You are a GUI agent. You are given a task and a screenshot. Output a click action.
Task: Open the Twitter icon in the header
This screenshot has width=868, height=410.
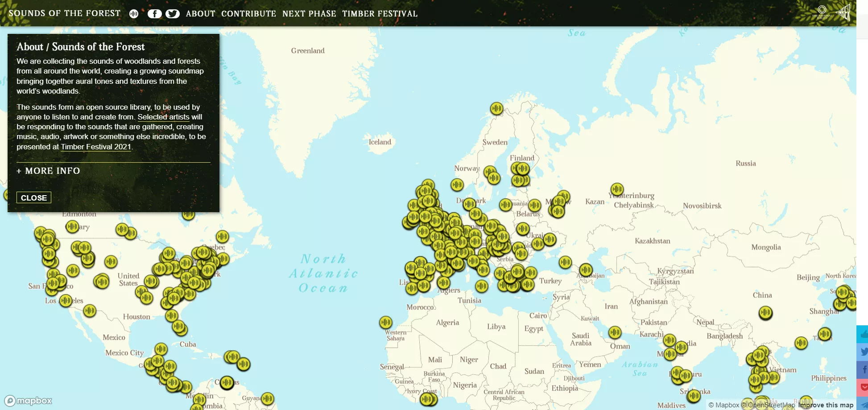click(173, 14)
